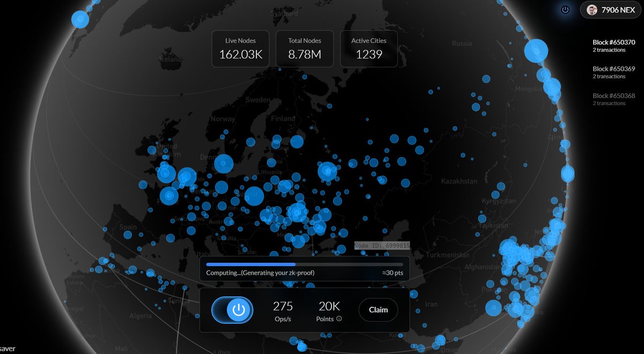Click the Spain label on the globe

click(128, 227)
